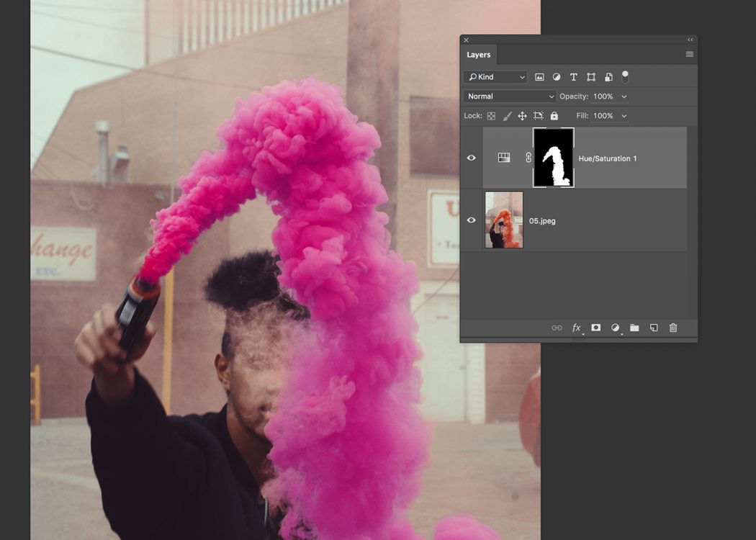This screenshot has height=540, width=756.
Task: Filter layers by pixel layers
Action: [539, 77]
